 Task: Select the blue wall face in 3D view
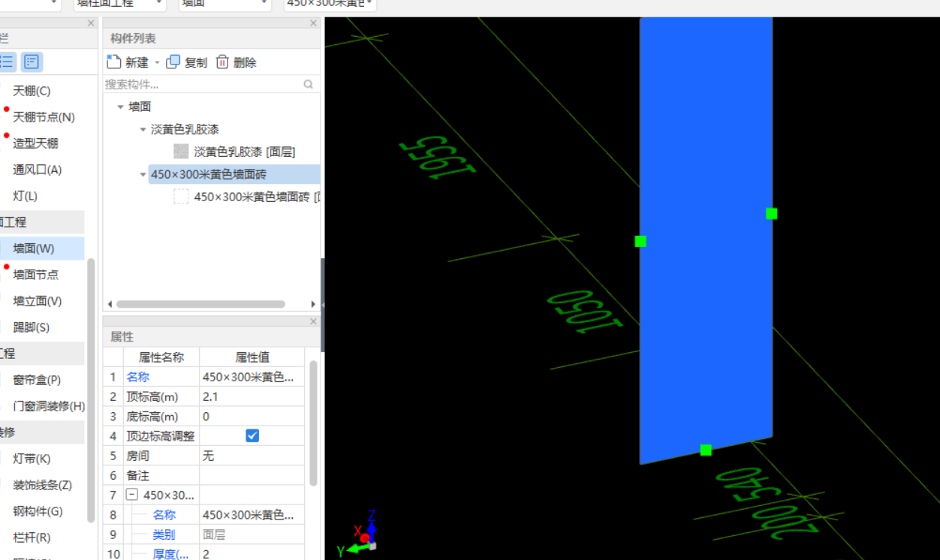706,240
